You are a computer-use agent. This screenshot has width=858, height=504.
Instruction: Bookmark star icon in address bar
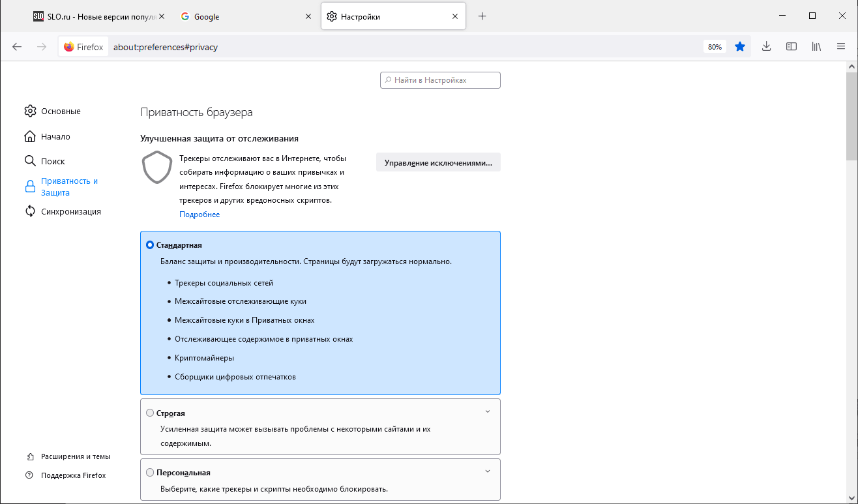click(x=740, y=47)
